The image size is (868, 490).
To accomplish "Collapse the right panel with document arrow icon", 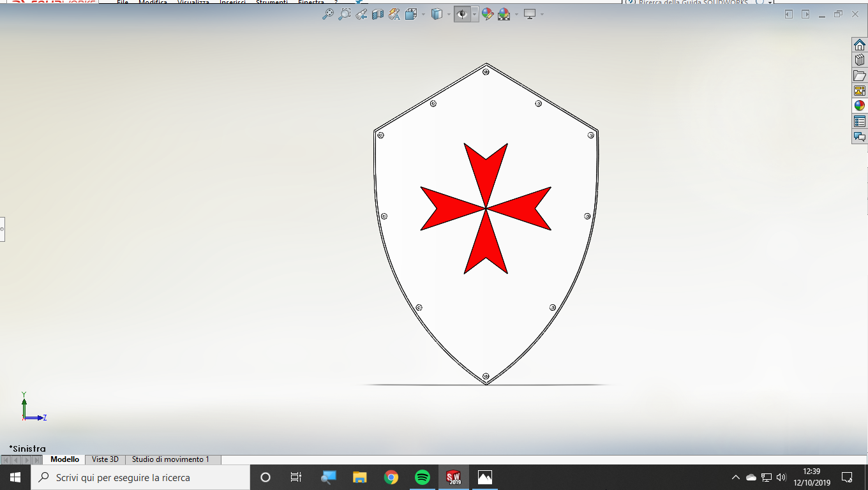I will (805, 14).
